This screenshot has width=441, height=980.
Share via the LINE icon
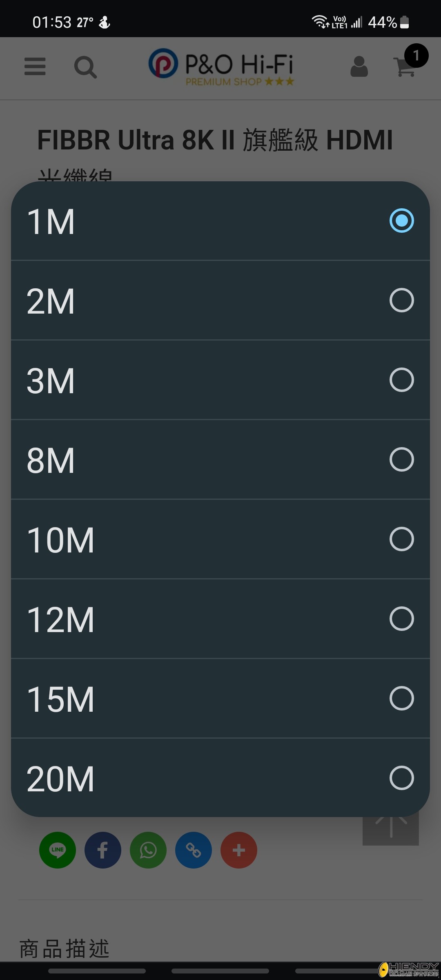(x=58, y=850)
